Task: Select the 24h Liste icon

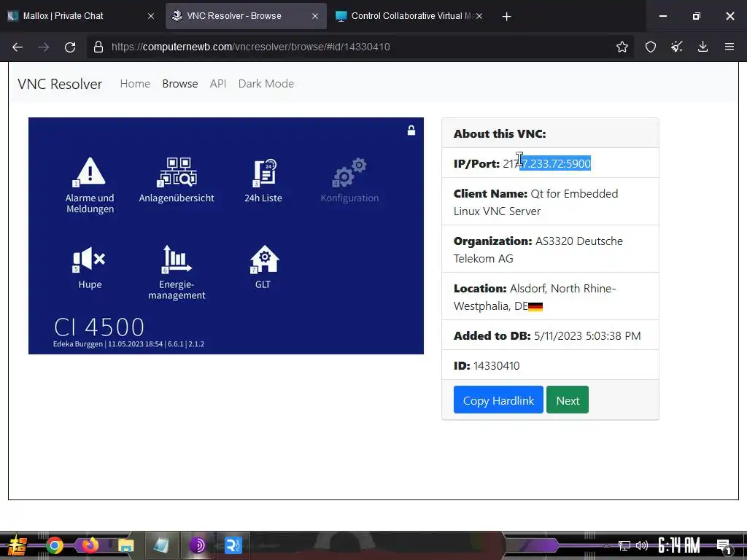Action: [264, 172]
